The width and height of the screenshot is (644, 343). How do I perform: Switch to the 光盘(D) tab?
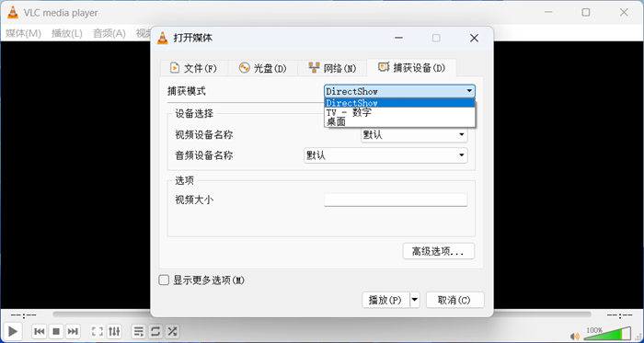[263, 68]
